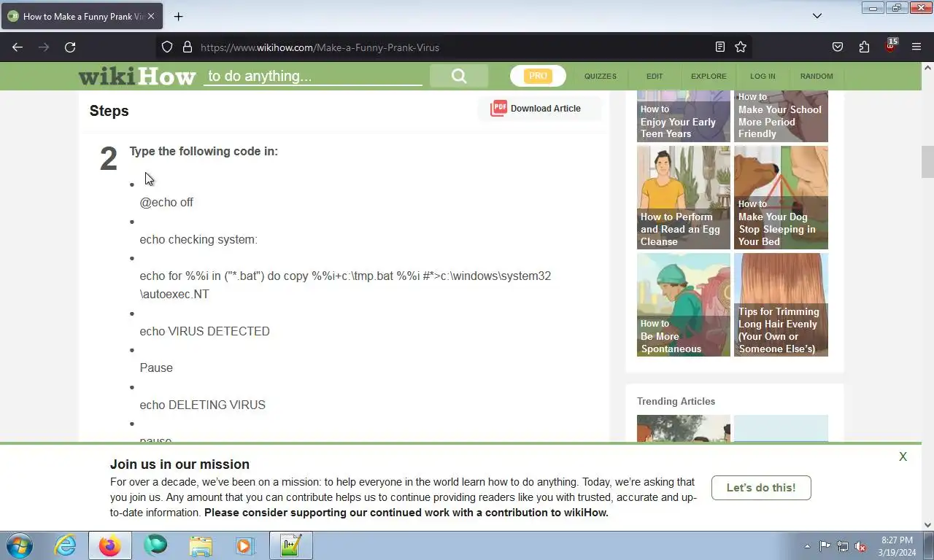The height and width of the screenshot is (560, 934).
Task: Click the URL in the address bar
Action: pos(320,47)
